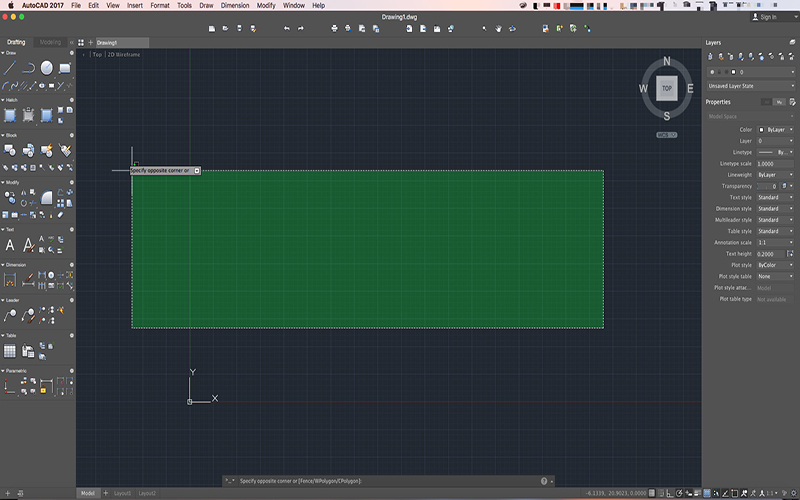
Task: Switch to the Layout1 tab
Action: (122, 493)
